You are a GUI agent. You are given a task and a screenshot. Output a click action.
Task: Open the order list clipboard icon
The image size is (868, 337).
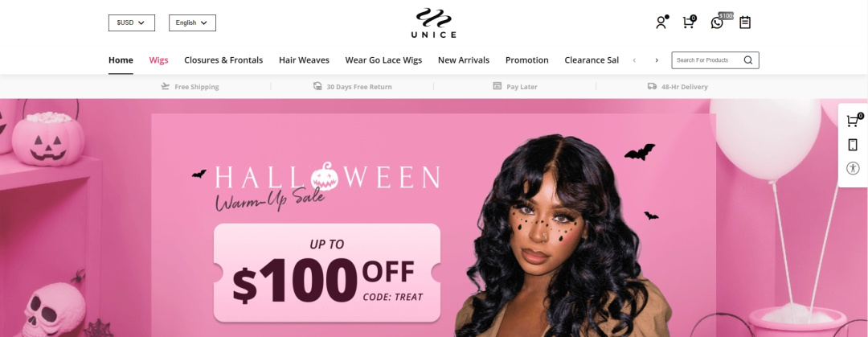click(x=745, y=23)
